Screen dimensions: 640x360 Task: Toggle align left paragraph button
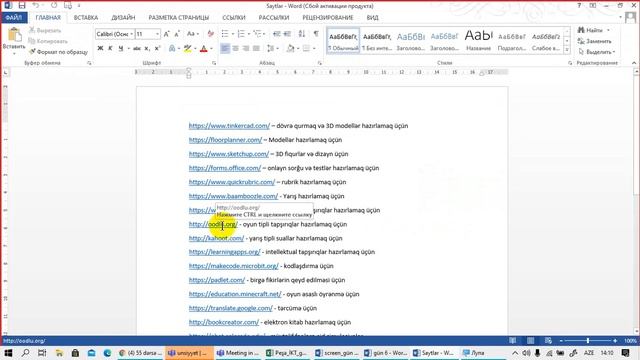tap(225, 49)
